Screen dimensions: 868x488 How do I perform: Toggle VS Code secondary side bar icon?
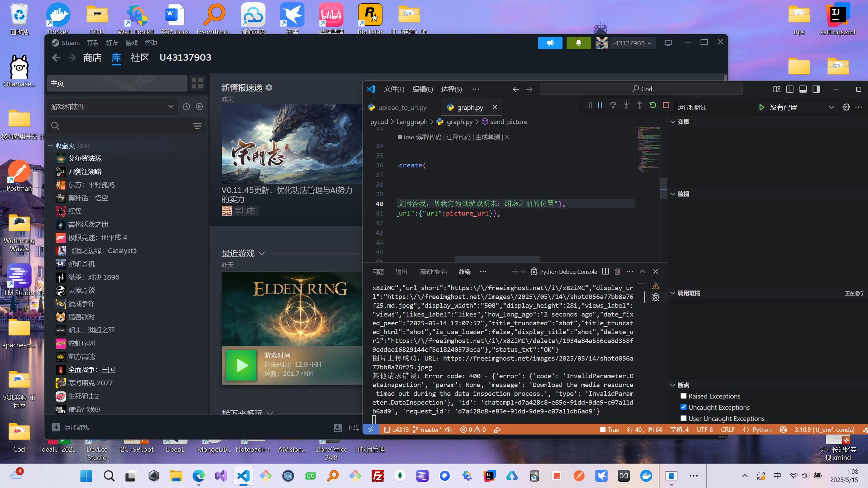coord(816,89)
